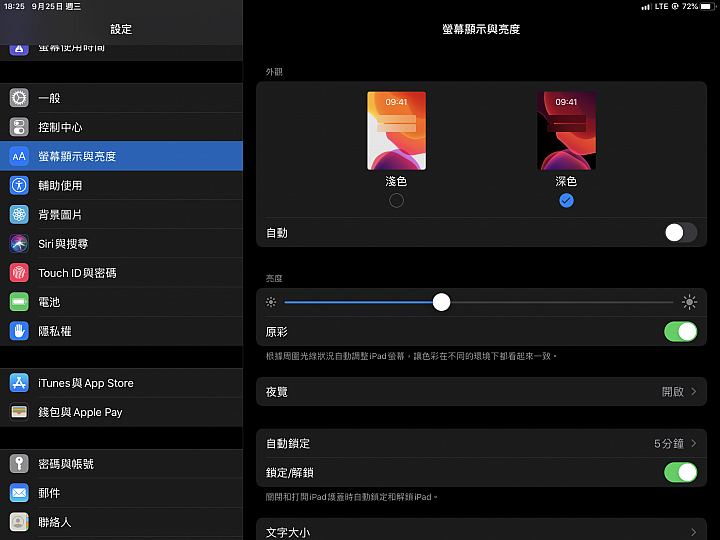Select the Dark (深色) appearance radio button
720x540 pixels.
point(566,201)
